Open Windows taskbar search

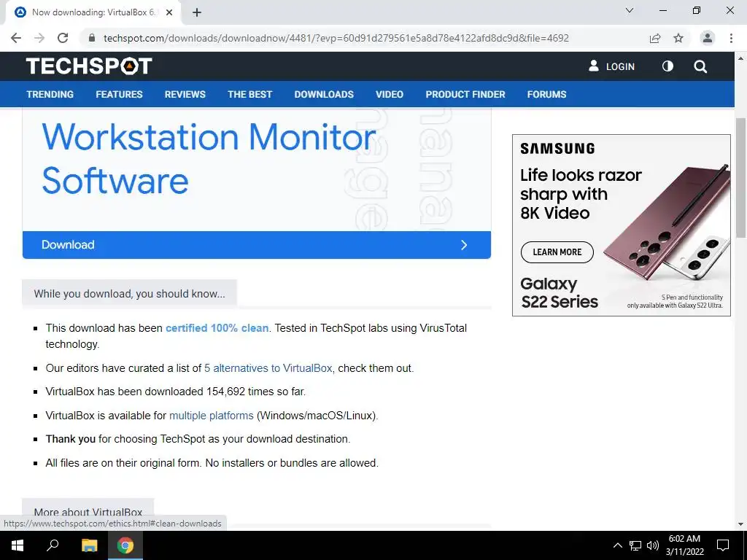click(x=53, y=545)
